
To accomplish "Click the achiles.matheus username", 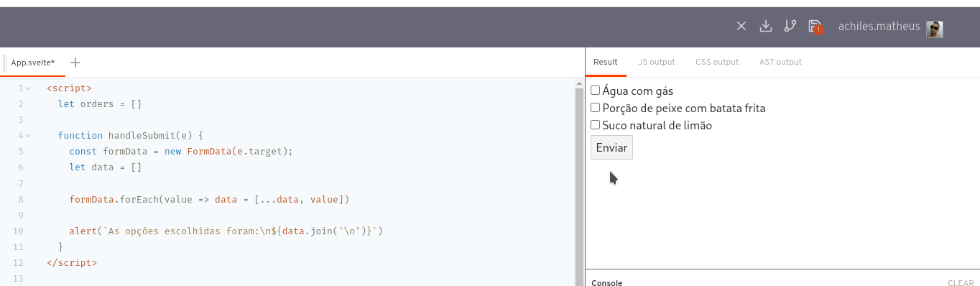I will [x=880, y=27].
